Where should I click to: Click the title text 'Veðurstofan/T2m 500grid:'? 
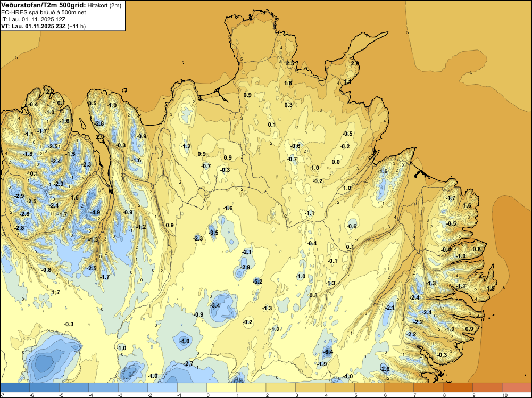43,5
